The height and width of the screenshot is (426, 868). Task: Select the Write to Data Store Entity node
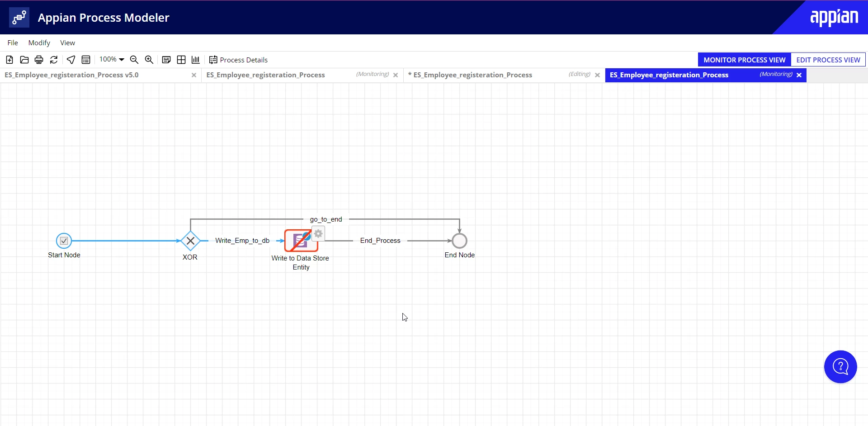click(x=301, y=241)
